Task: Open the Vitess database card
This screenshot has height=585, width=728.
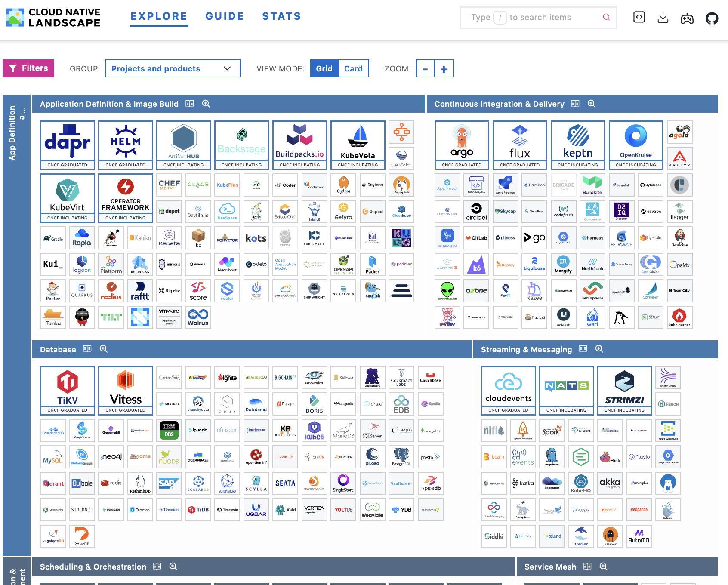Action: [x=126, y=391]
